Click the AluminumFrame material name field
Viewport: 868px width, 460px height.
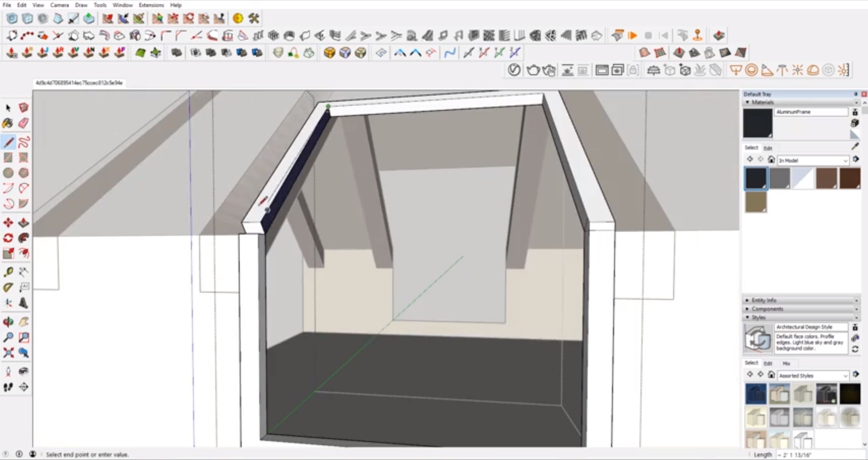[x=811, y=112]
